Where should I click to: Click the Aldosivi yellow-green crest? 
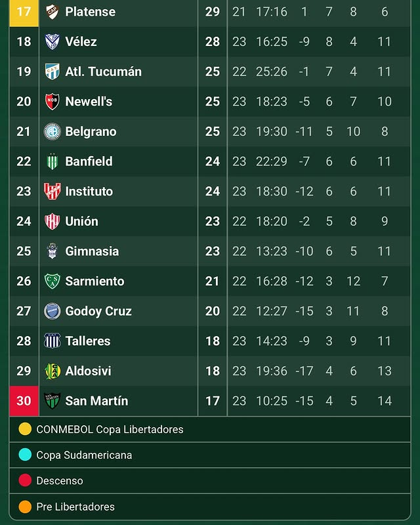point(52,371)
